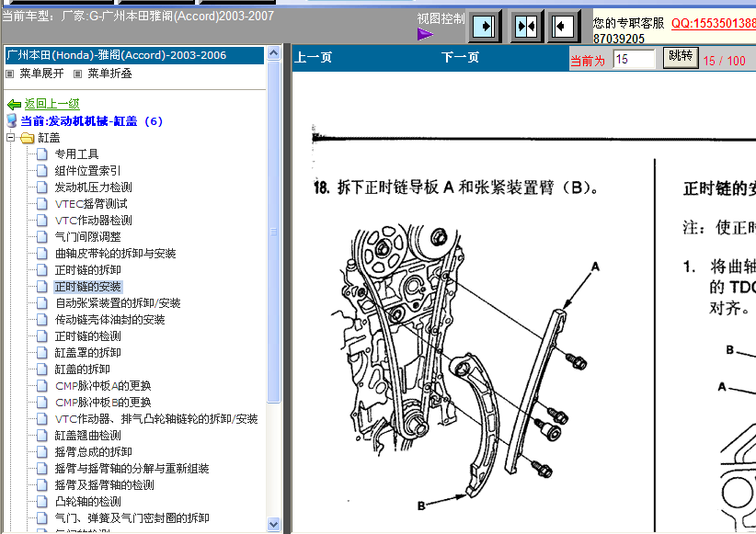Click page icon beside 缸盖的拆卸
Viewport: 756px width, 534px height.
coord(42,369)
